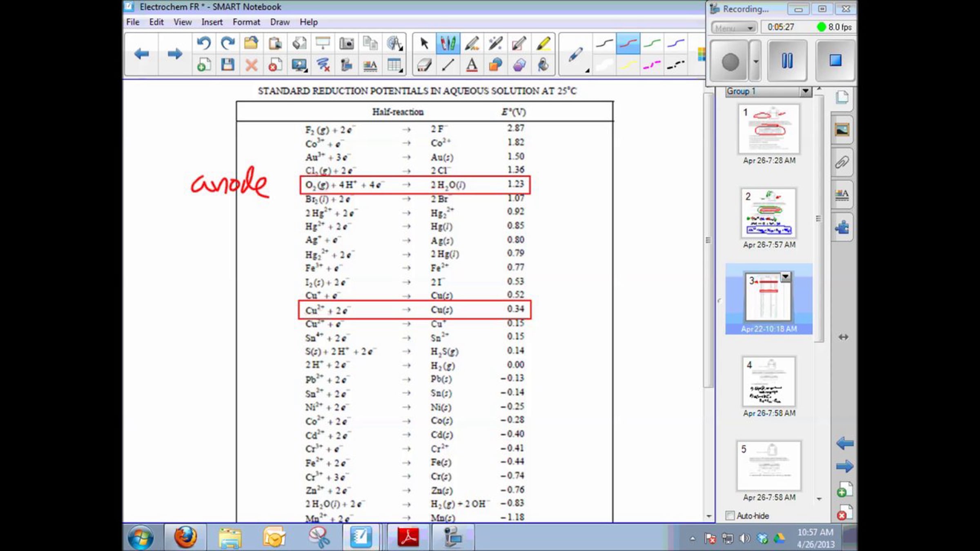Image resolution: width=980 pixels, height=551 pixels.
Task: Click the Undo arrow icon
Action: (x=203, y=43)
